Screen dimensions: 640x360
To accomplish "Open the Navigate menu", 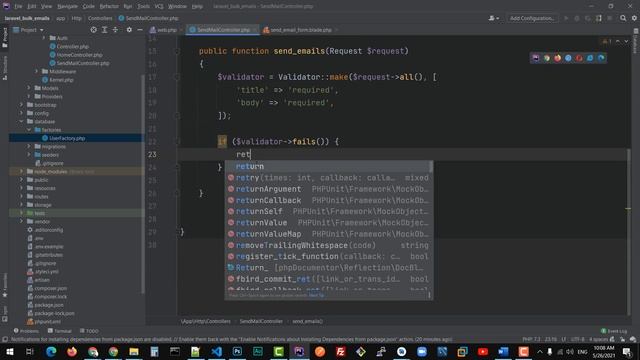I will 67,6.
